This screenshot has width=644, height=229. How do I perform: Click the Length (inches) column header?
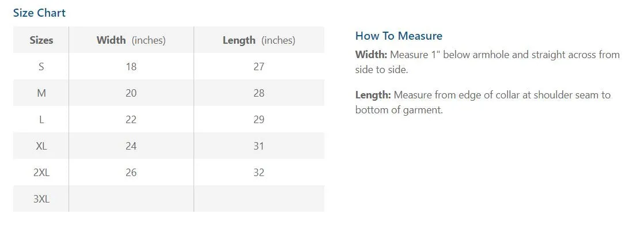coord(259,40)
